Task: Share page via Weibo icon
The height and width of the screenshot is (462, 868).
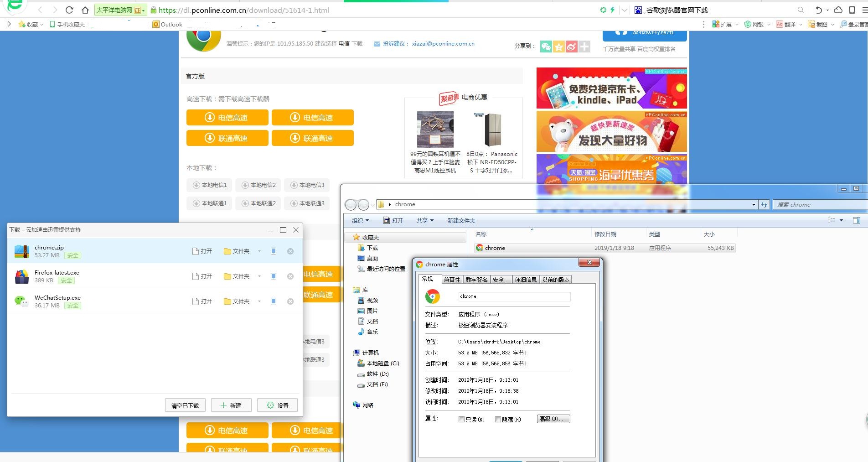Action: 571,46
